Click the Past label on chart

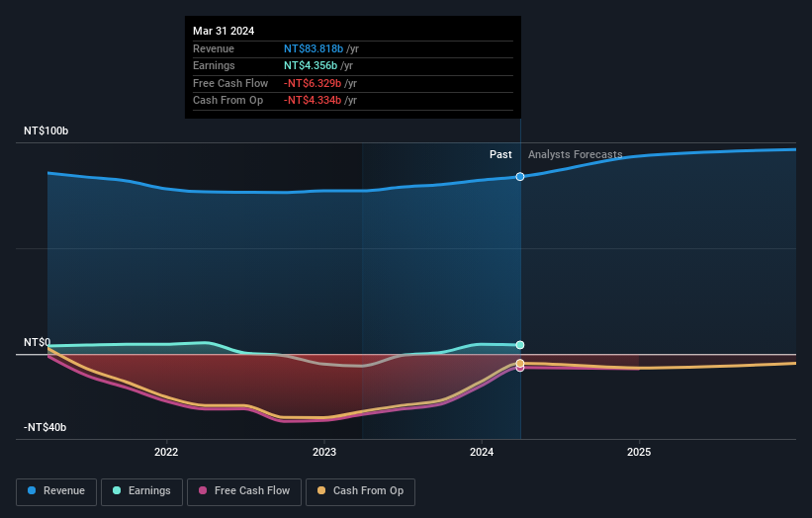500,155
